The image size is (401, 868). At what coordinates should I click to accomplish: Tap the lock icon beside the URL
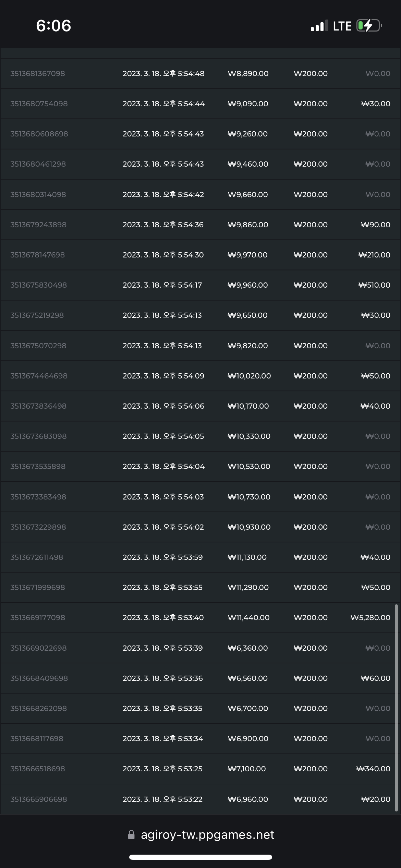click(x=131, y=835)
